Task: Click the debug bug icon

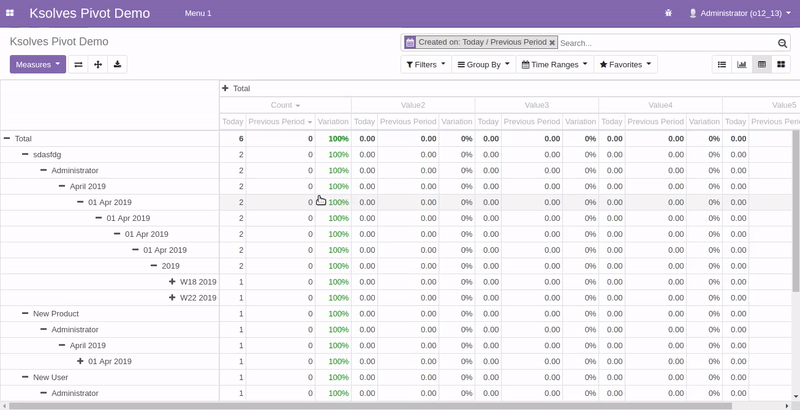Action: tap(668, 14)
